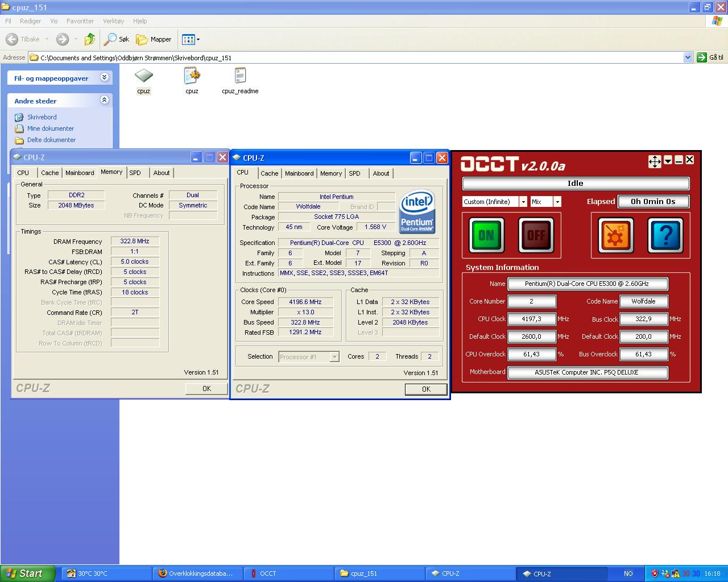This screenshot has height=582, width=728.
Task: Open Search (Søk) in Explorer toolbar
Action: tap(117, 39)
